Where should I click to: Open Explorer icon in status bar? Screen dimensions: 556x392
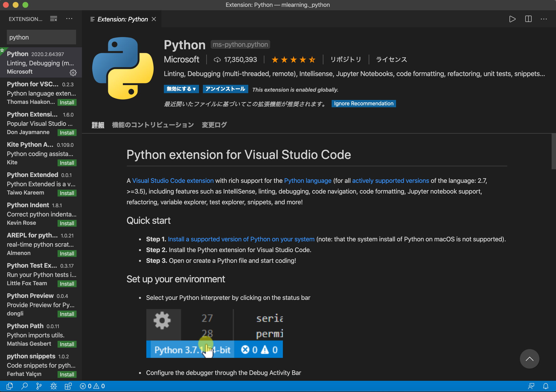tap(10, 386)
